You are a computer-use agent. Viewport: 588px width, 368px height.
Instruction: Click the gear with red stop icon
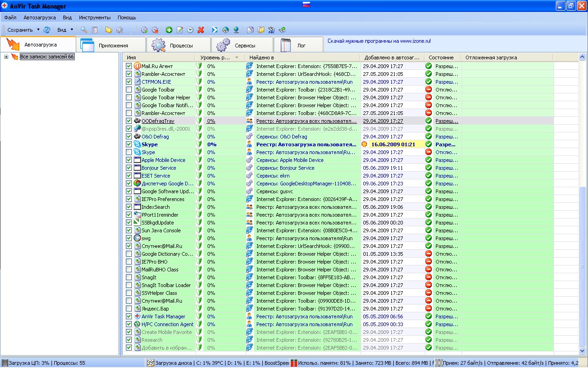coord(155,30)
